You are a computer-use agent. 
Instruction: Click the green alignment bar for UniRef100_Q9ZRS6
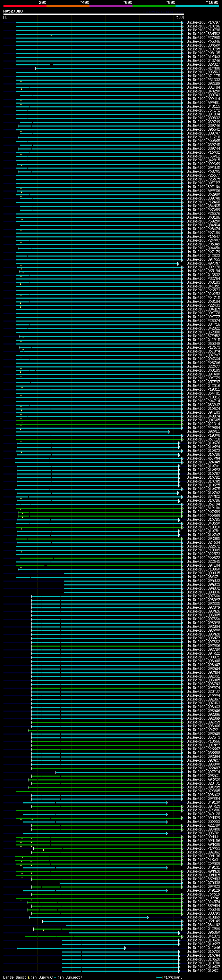(x=107, y=646)
